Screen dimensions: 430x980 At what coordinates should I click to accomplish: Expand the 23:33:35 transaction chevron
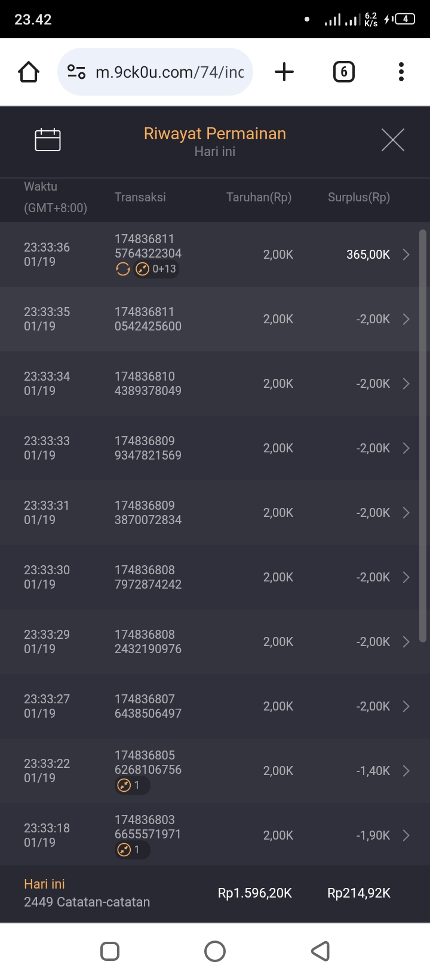pyautogui.click(x=406, y=319)
